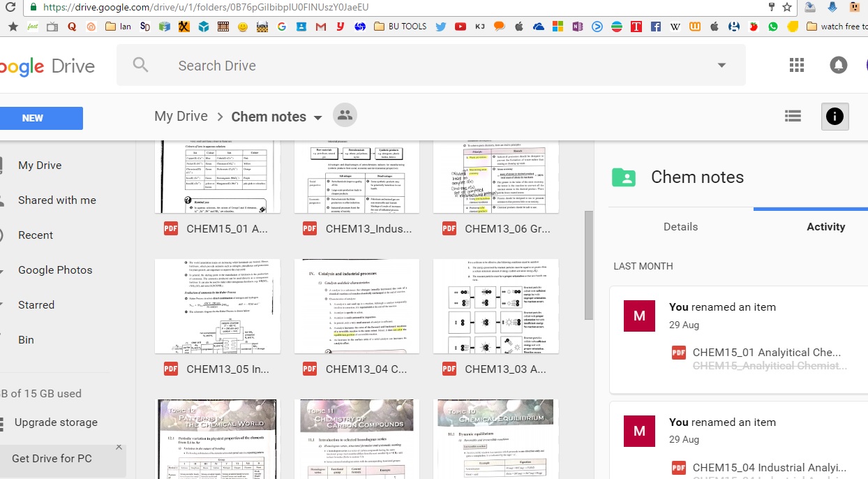Click the search magnifier icon
The height and width of the screenshot is (479, 868).
[141, 65]
